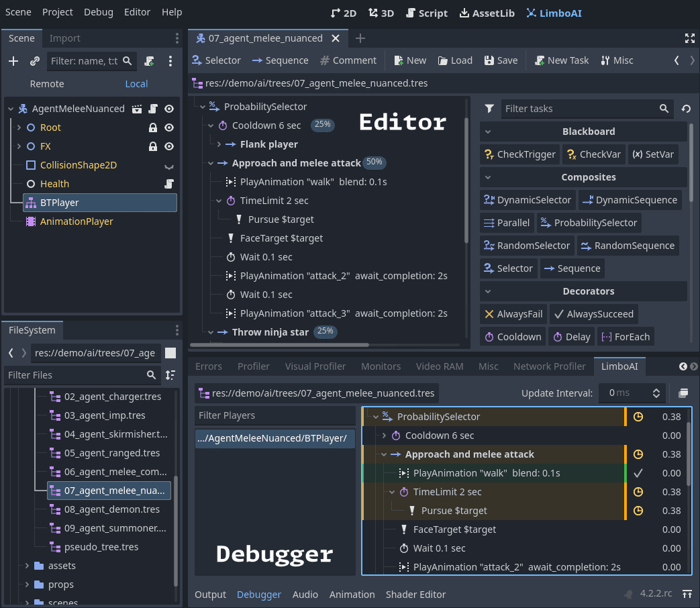Open the Debug menu
The image size is (700, 608).
(98, 12)
